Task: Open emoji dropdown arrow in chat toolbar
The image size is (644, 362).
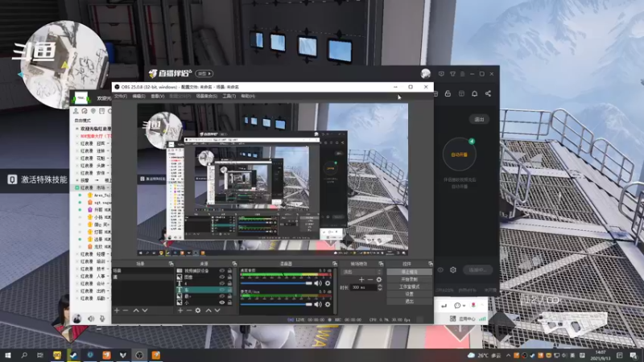Action: tap(464, 306)
